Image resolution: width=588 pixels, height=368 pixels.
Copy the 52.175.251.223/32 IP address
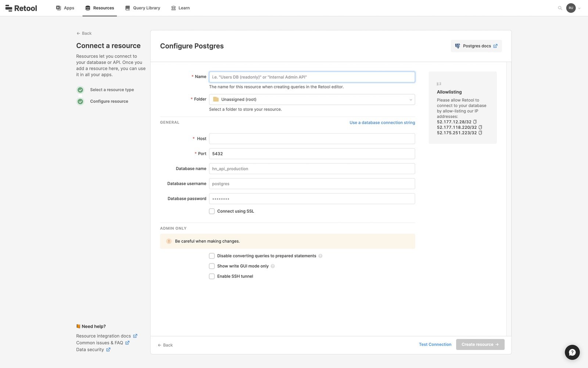[x=480, y=133]
